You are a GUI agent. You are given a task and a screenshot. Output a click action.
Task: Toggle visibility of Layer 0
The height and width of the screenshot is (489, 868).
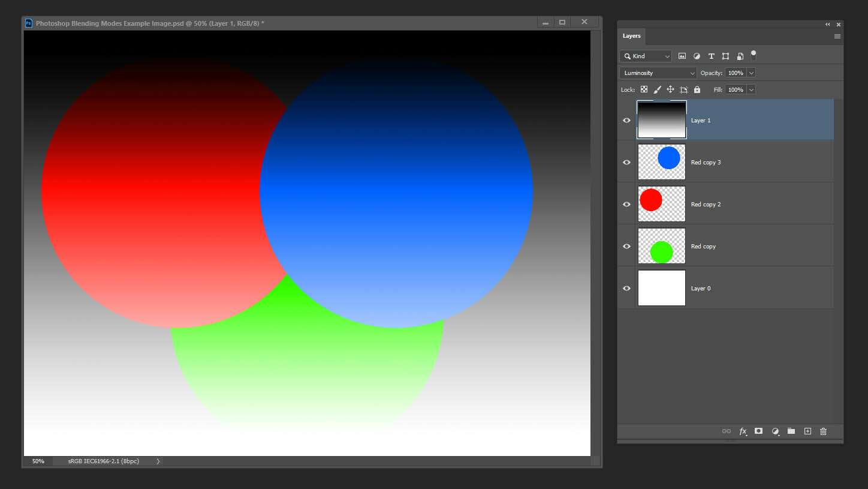pos(626,288)
